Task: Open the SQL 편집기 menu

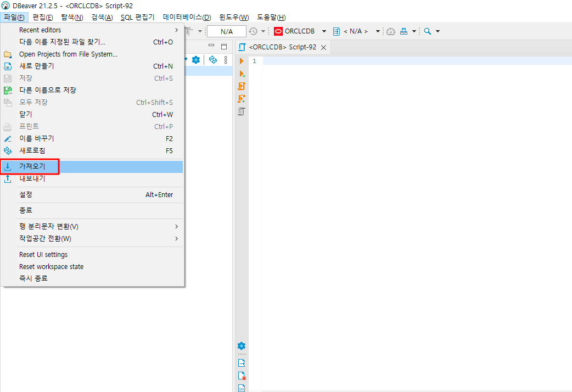Action: [x=138, y=17]
